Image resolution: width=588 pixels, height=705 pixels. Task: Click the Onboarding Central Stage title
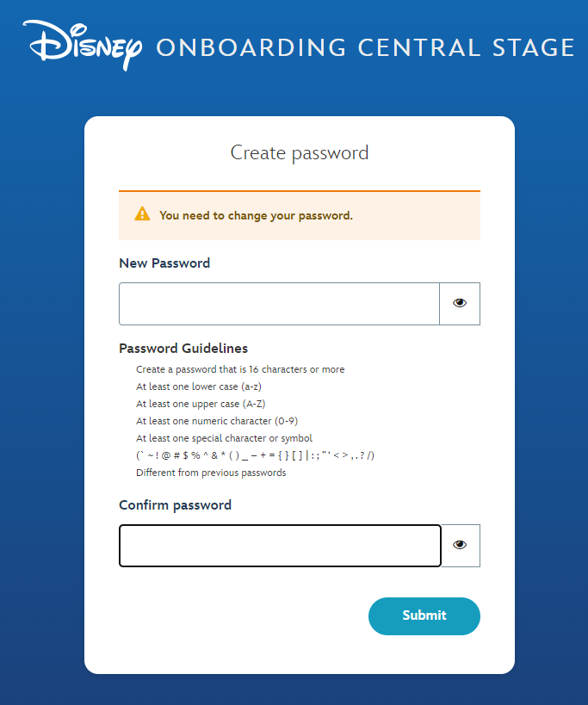point(365,47)
